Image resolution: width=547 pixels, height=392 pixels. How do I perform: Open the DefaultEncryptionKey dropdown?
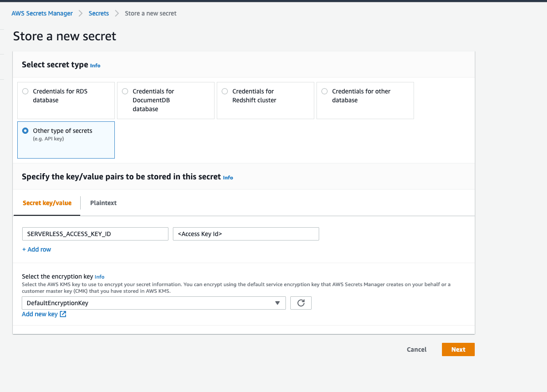[154, 303]
